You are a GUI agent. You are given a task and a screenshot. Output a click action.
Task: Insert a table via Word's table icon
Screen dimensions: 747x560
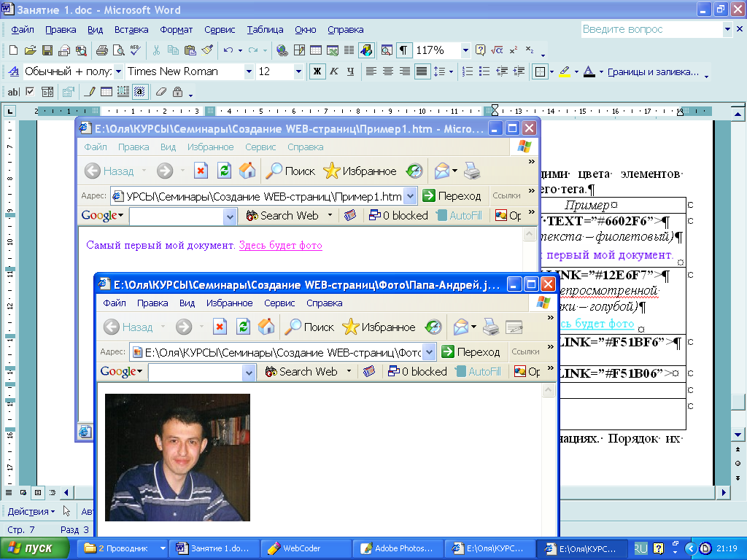coord(315,50)
